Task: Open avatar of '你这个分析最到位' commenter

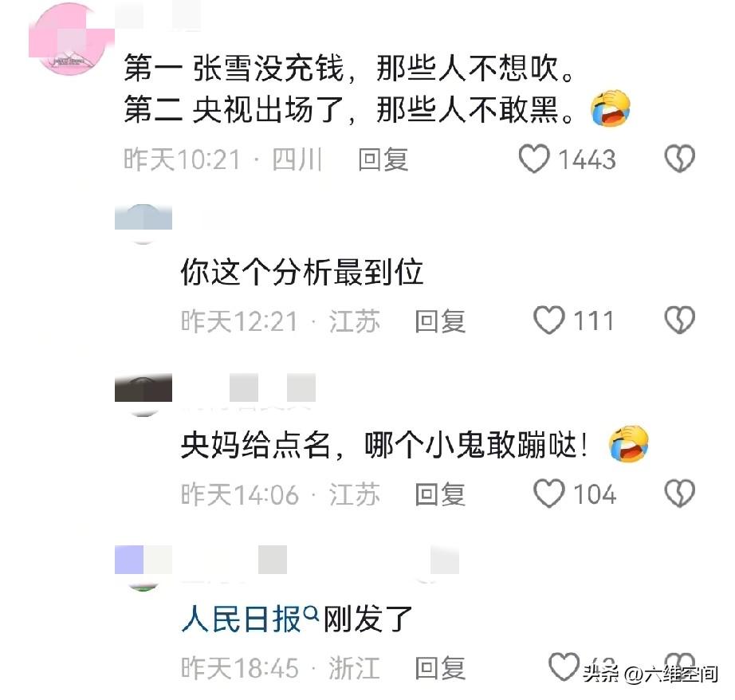Action: tap(143, 224)
